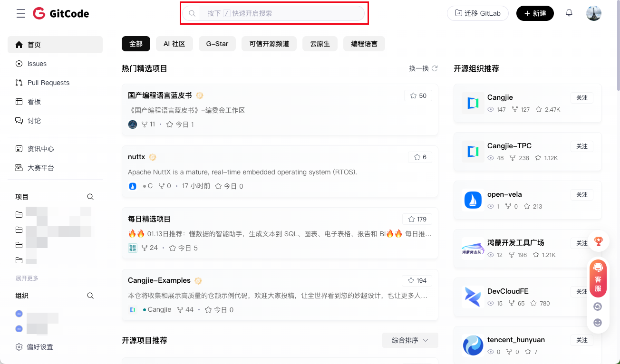Follow the Cangjie organization
The height and width of the screenshot is (364, 620).
click(581, 97)
